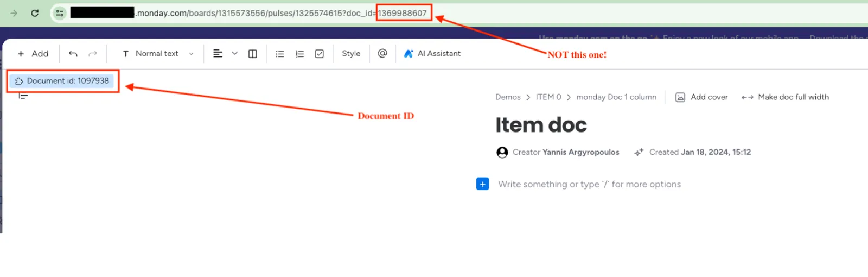Go to Demos breadcrumb

(x=508, y=97)
